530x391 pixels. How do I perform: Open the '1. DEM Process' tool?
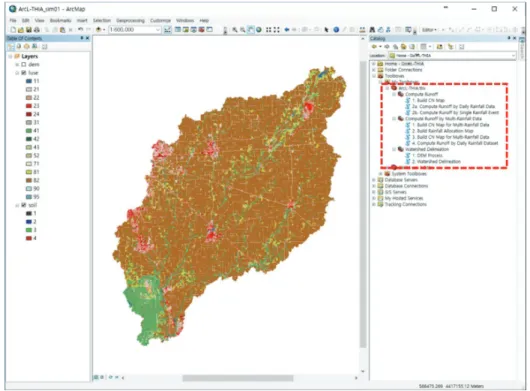pos(427,155)
